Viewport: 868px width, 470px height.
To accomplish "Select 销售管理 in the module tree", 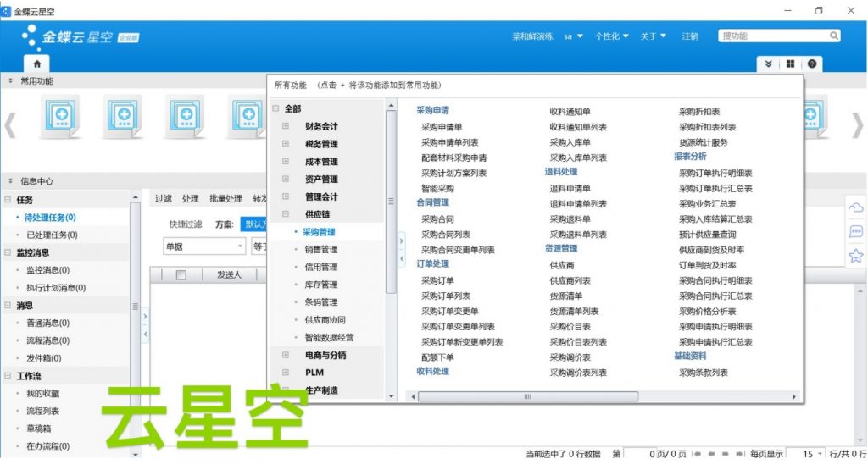I will [321, 249].
